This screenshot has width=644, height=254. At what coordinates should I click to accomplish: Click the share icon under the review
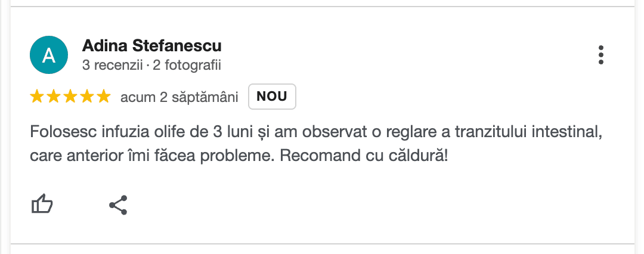coord(118,205)
